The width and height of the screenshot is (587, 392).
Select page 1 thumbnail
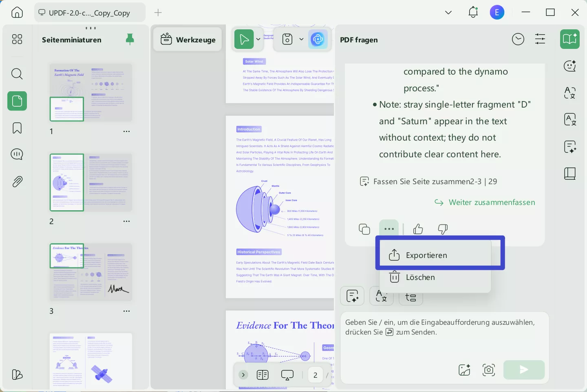90,92
